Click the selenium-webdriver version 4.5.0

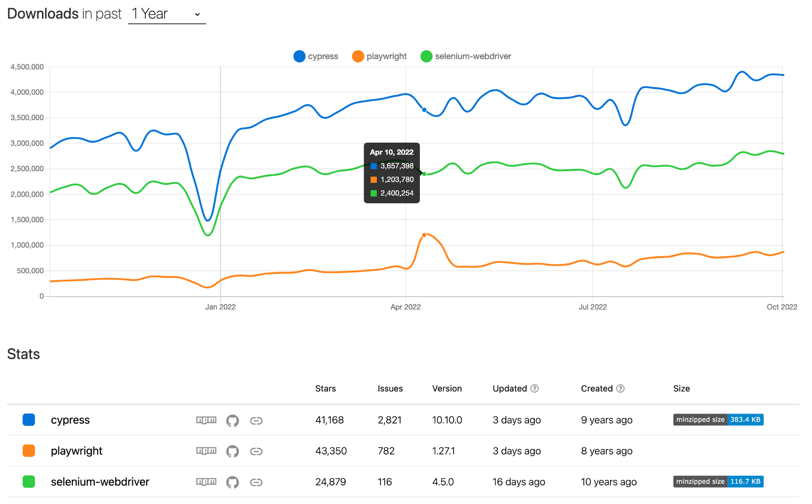click(x=443, y=482)
